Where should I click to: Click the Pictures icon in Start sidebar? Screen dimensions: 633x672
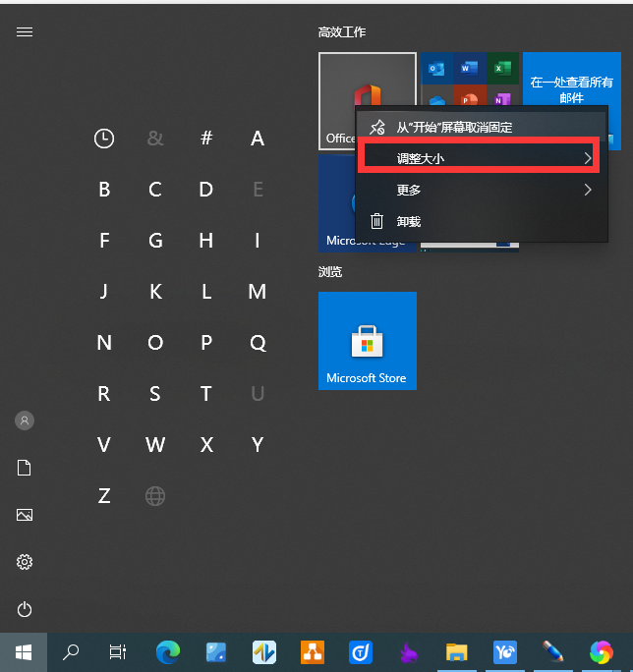coord(25,515)
